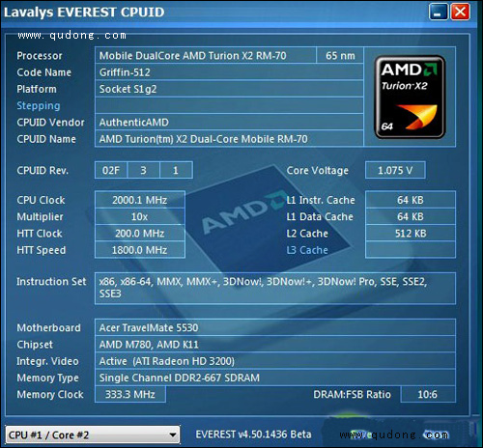Click the Stepping label link
The image size is (483, 448).
click(x=39, y=105)
